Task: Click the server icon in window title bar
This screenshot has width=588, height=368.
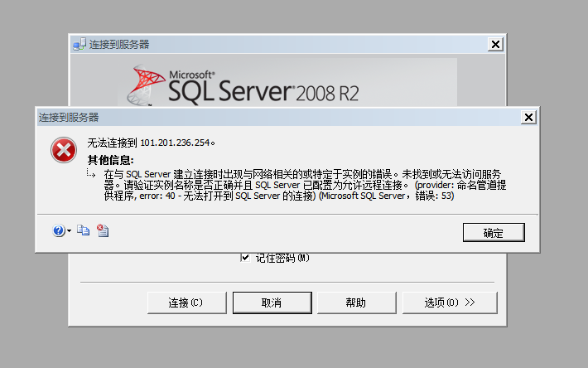Action: tap(80, 44)
